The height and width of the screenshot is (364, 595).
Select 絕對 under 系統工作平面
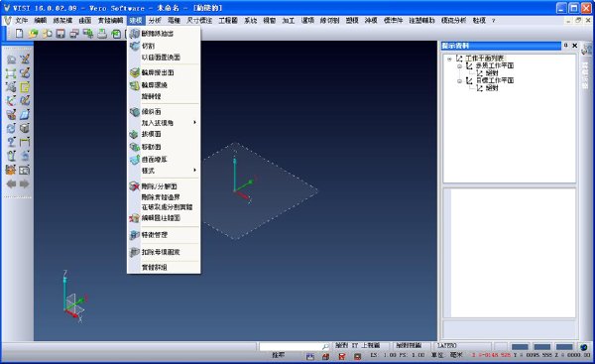tap(492, 72)
